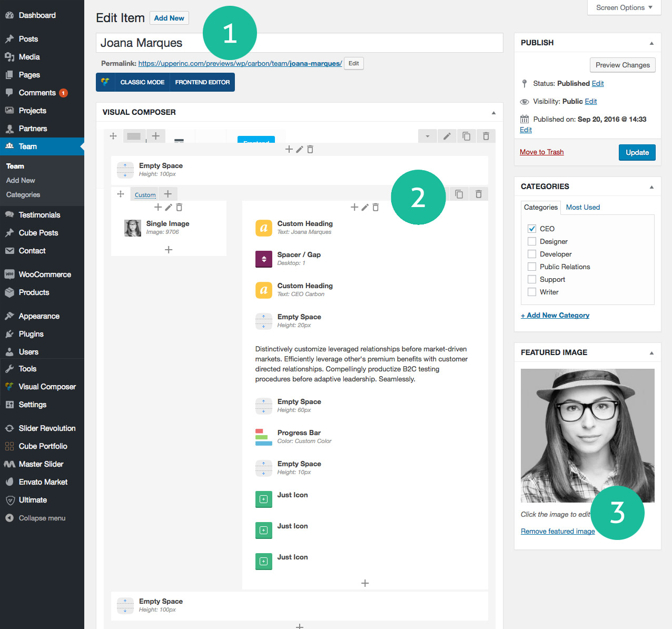Delete the first row with trash icon

(486, 136)
